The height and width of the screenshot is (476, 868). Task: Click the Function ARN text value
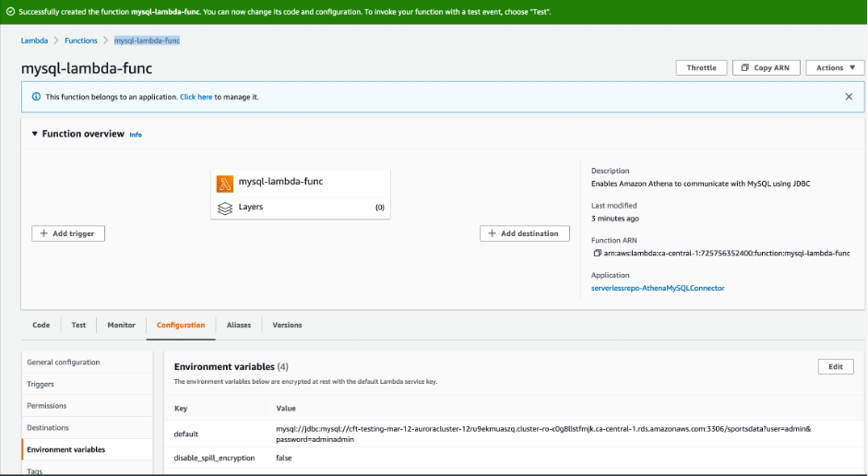pyautogui.click(x=726, y=253)
